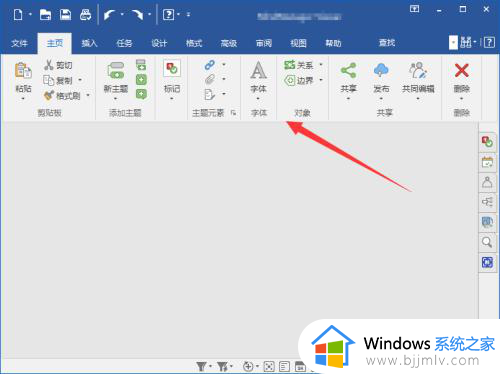Click the middle green plus topic icon
500x374 pixels.
coord(141,80)
